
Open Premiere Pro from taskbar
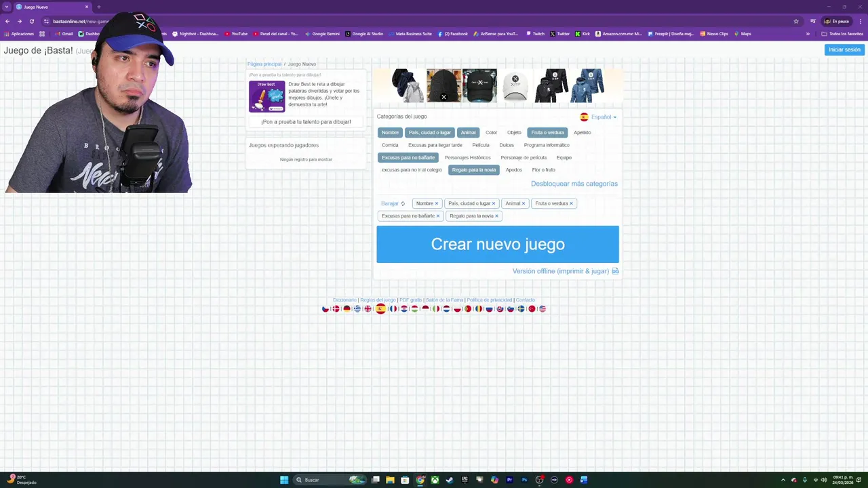(509, 480)
